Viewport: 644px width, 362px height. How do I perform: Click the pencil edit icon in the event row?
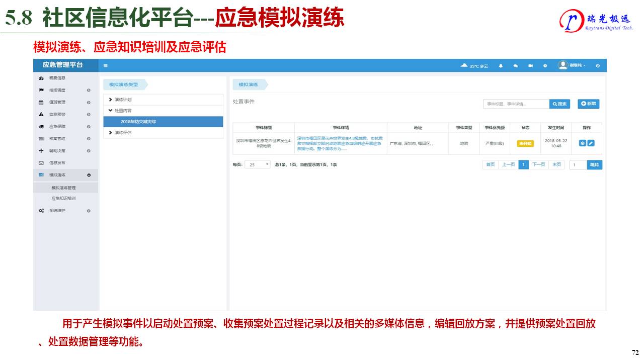coord(591,143)
